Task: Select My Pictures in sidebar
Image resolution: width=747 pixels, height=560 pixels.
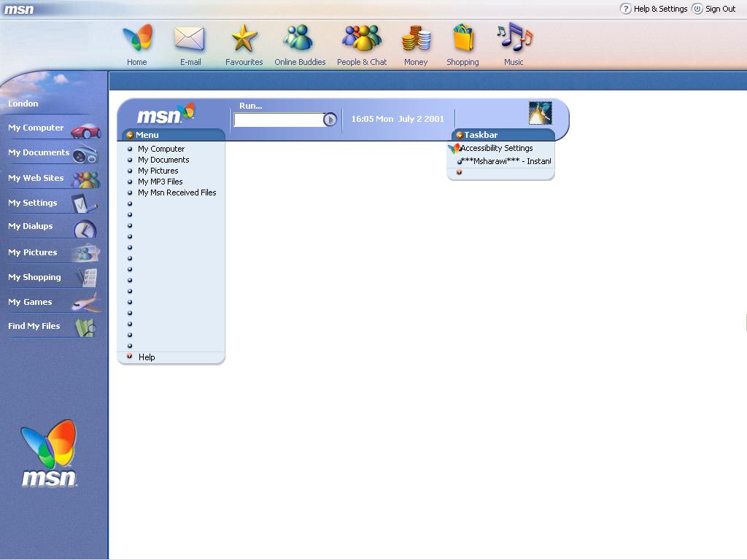Action: point(32,252)
